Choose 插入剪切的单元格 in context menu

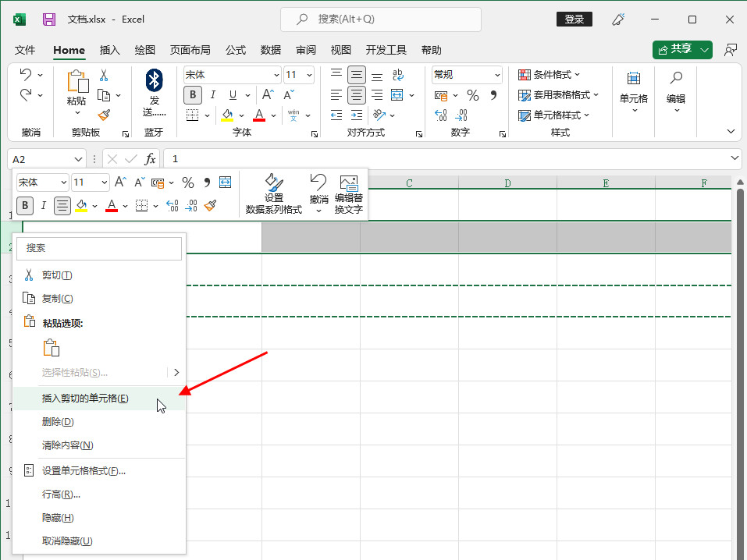pos(99,399)
